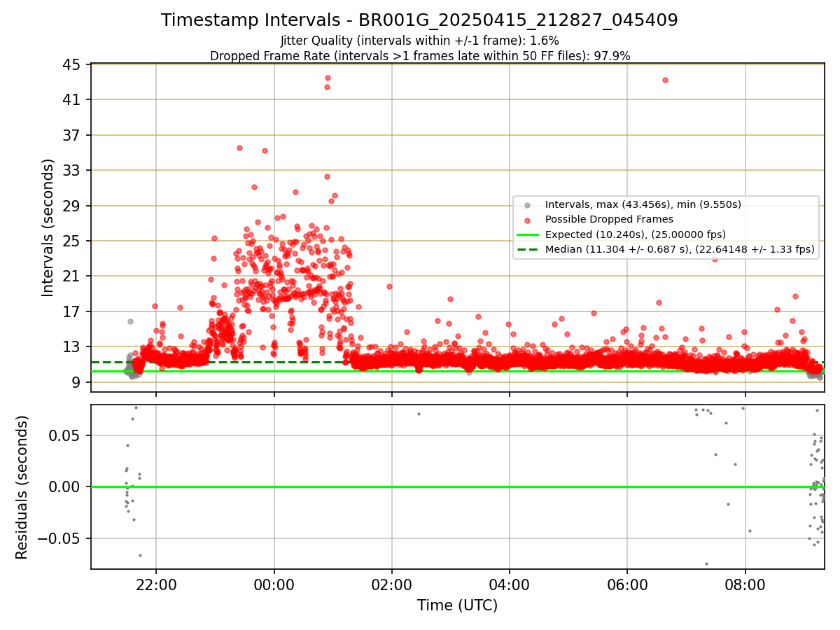This screenshot has height=630, width=840.
Task: Click the legend entry Intervals, max (43.456s)
Action: 643,204
